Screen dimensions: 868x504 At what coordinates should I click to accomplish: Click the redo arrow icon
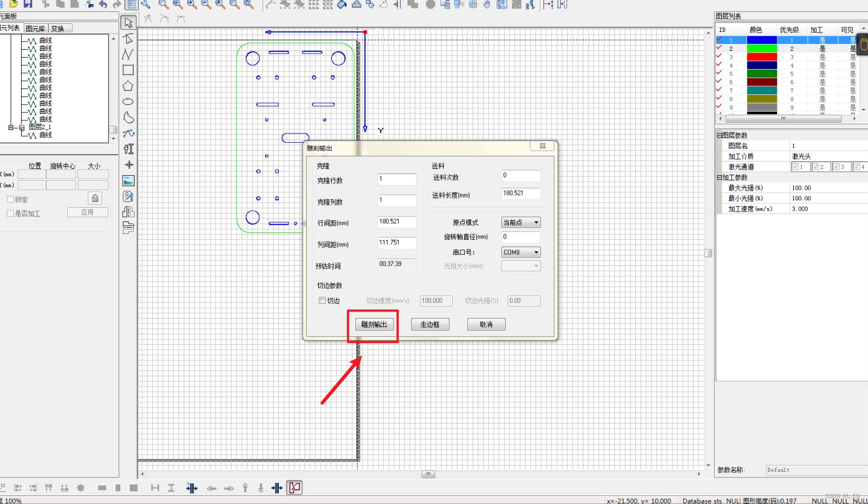point(117,5)
